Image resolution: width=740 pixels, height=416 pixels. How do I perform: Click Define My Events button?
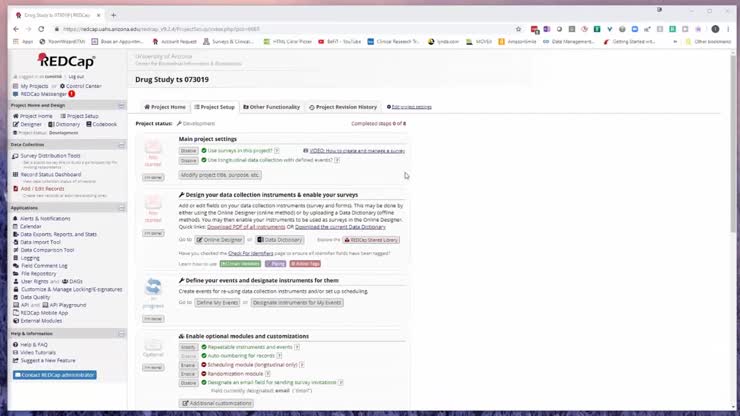pos(217,303)
